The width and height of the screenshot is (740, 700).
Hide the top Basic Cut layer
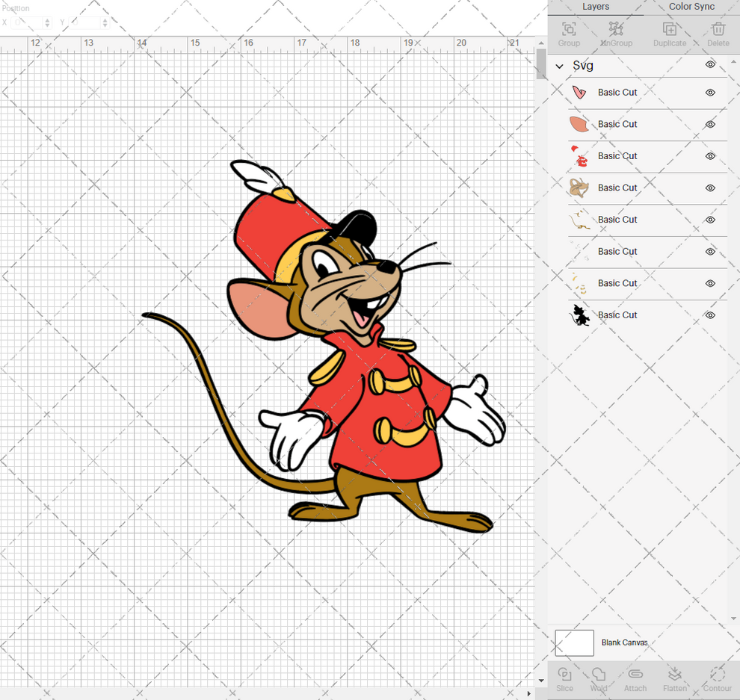709,93
